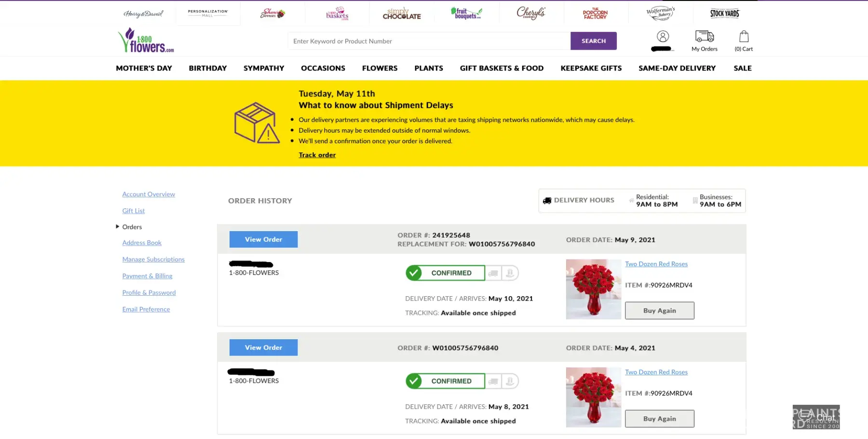The height and width of the screenshot is (439, 868).
Task: Open The Popcorn Factory brand logo
Action: coord(595,14)
